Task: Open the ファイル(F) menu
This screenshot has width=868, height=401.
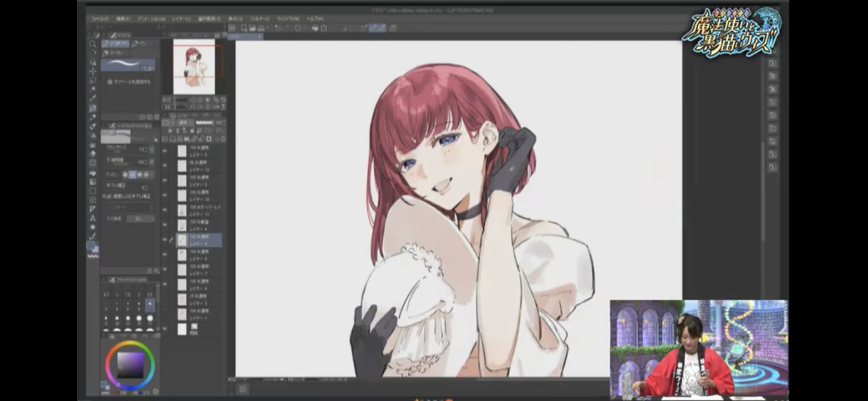Action: click(100, 19)
